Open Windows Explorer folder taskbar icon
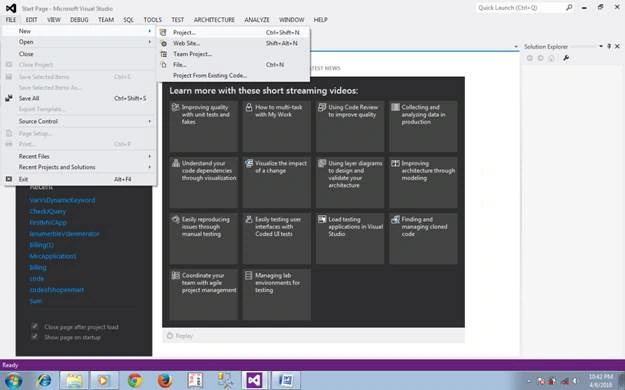Image resolution: width=625 pixels, height=390 pixels. (x=74, y=381)
